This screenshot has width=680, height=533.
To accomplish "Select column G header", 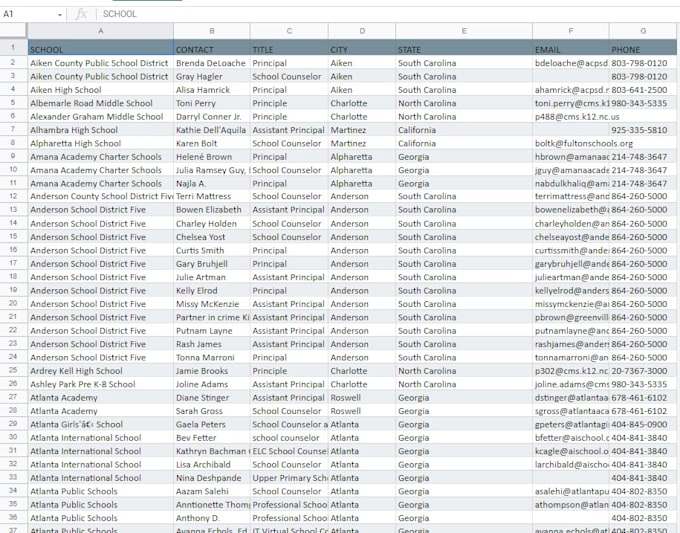I will pyautogui.click(x=643, y=31).
